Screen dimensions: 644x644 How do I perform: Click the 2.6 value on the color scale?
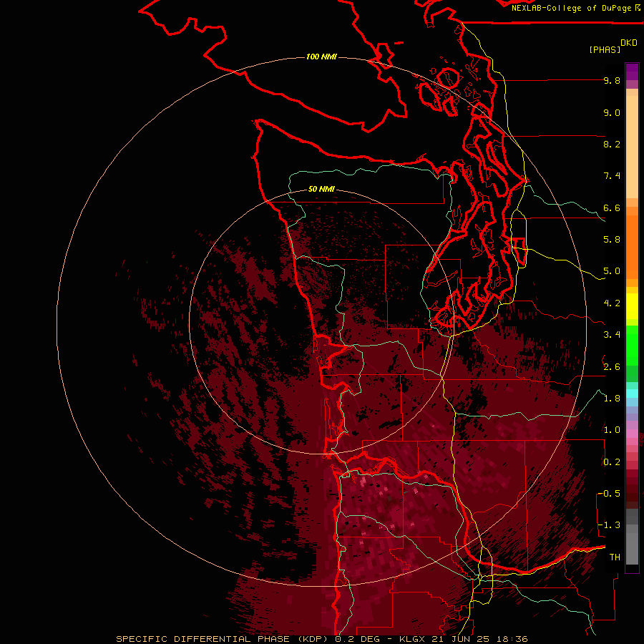tap(612, 367)
